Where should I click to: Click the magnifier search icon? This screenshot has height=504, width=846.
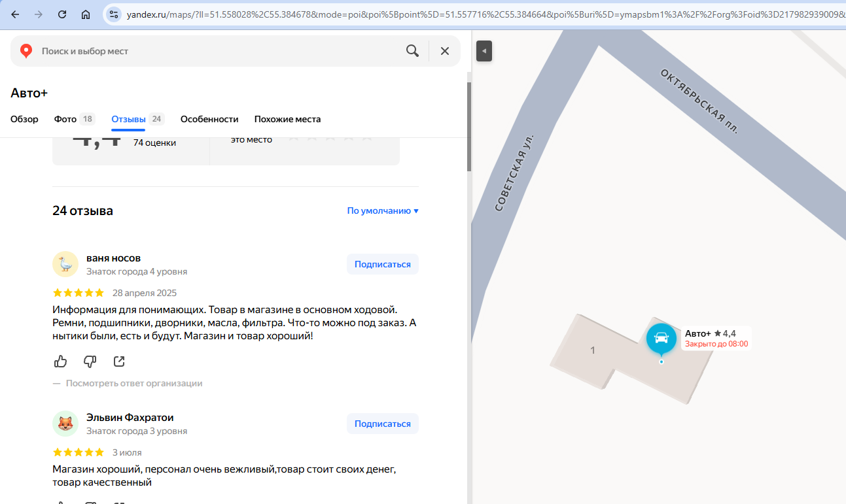[412, 51]
